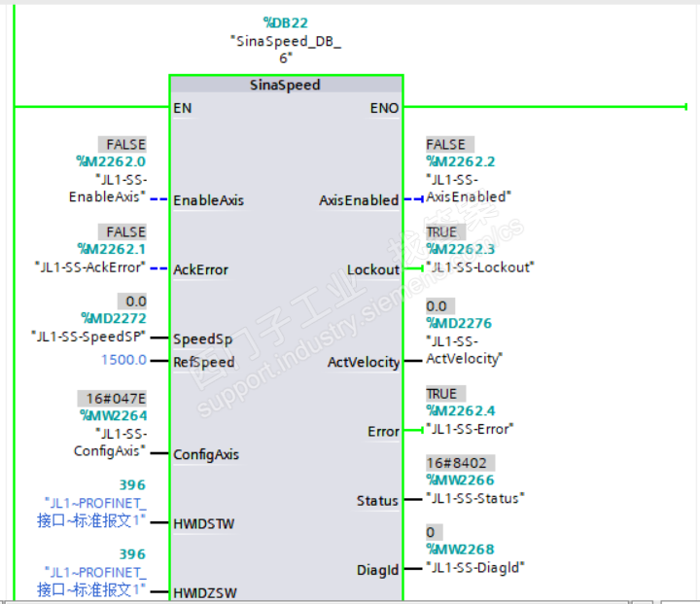Click address %M2262.3 operand
Image resolution: width=700 pixels, height=604 pixels.
coord(461,249)
